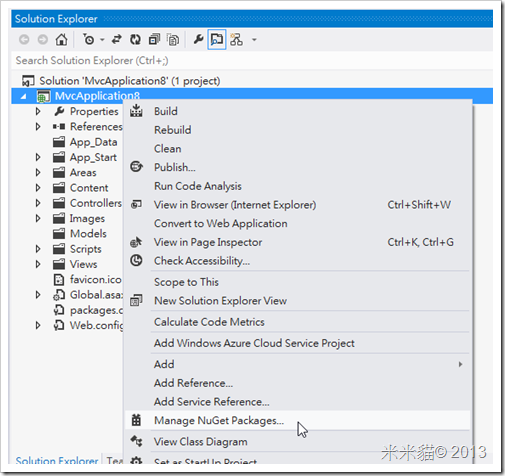The width and height of the screenshot is (505, 476).
Task: Select the Solution 'MvcApplication8' node
Action: [x=130, y=81]
